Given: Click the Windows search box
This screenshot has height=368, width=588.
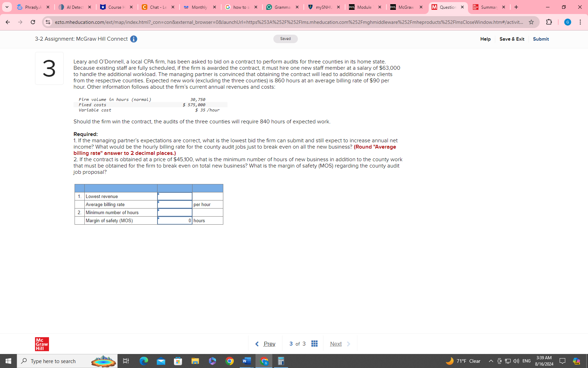Looking at the screenshot, I should coord(67,361).
